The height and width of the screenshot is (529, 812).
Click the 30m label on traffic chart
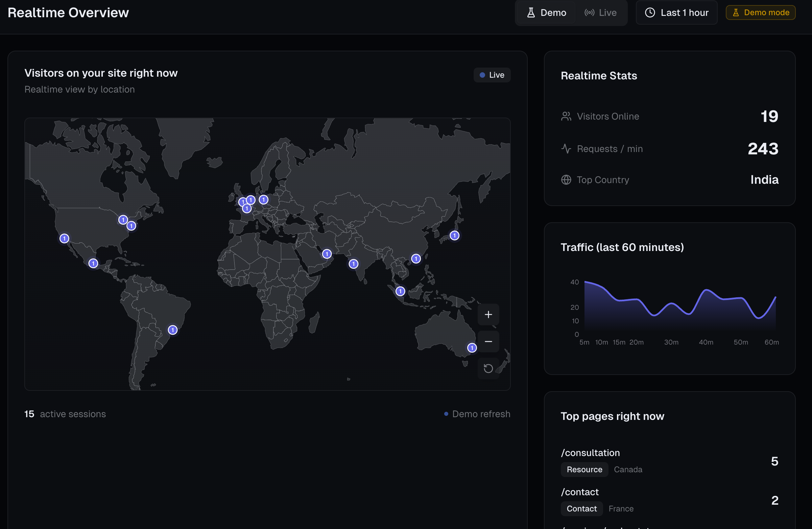pos(671,342)
